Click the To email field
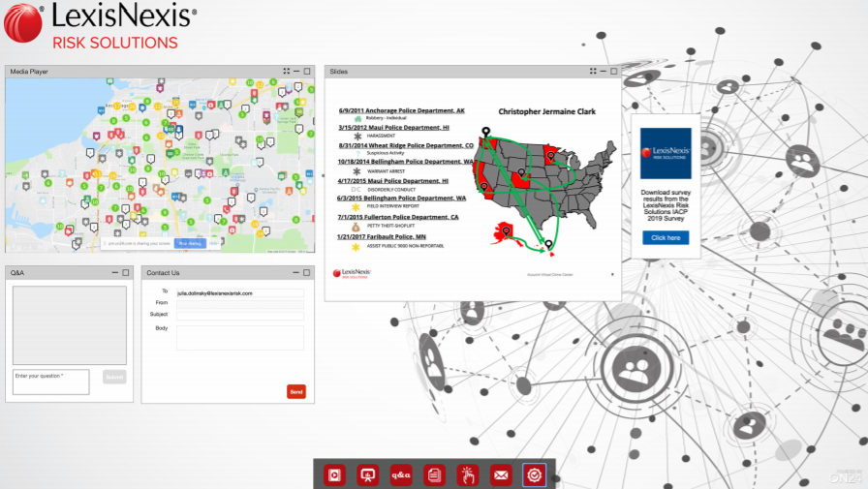 tap(239, 293)
